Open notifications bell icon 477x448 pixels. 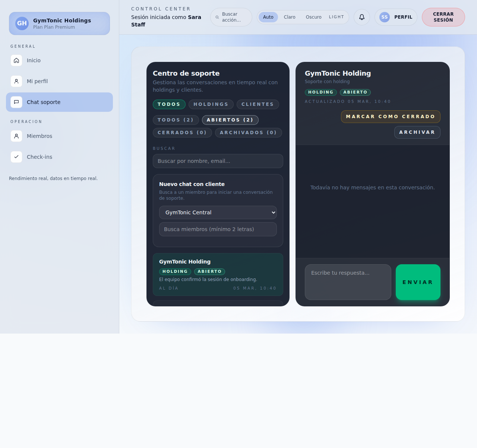point(361,17)
